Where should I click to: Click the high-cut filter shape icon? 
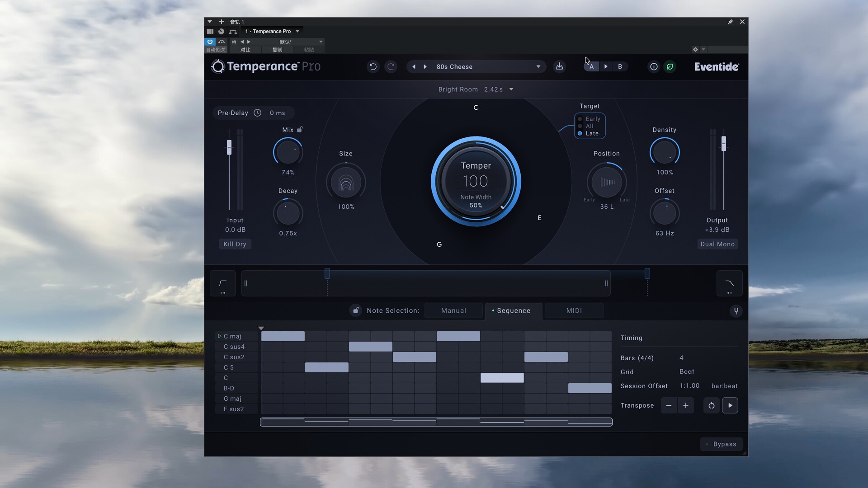(729, 284)
